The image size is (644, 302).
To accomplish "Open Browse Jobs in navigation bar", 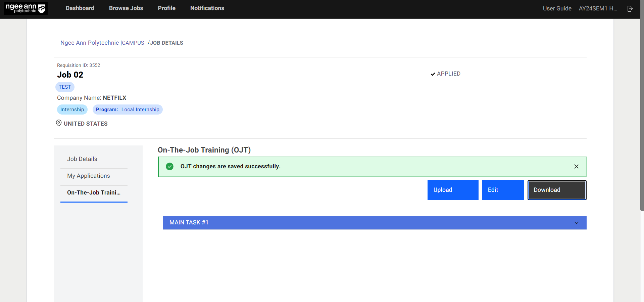I will click(126, 8).
